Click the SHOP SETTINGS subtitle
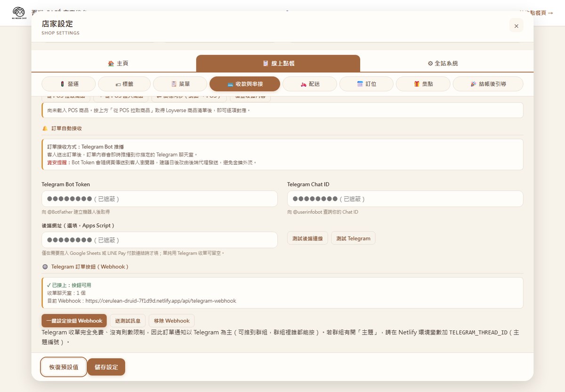 point(61,33)
